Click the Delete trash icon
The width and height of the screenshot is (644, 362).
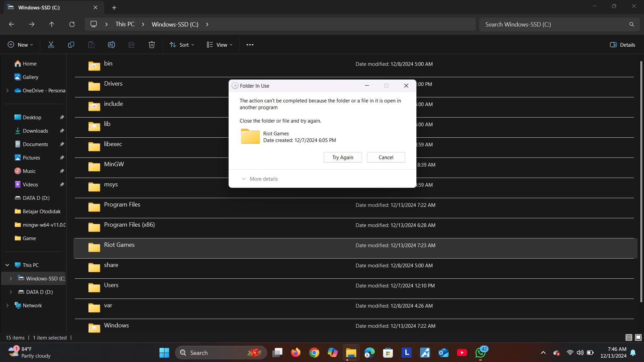click(x=152, y=45)
